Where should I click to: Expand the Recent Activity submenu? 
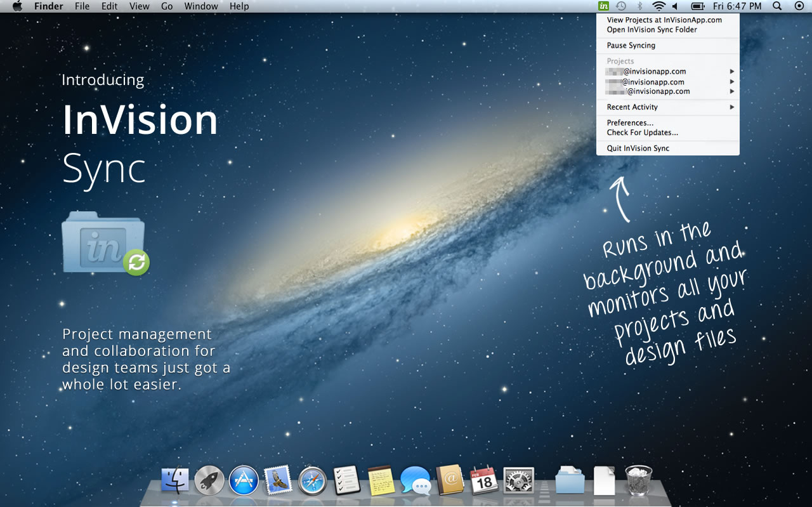667,107
